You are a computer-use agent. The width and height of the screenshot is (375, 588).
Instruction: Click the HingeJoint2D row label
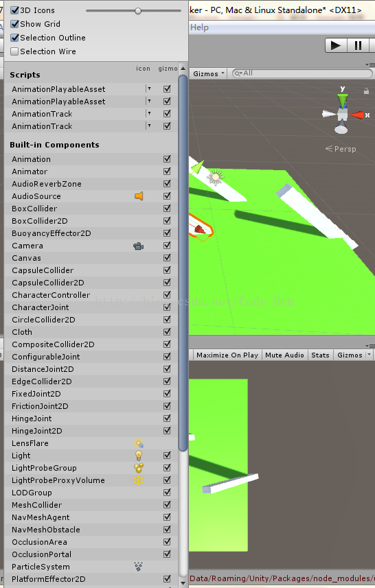click(x=37, y=431)
